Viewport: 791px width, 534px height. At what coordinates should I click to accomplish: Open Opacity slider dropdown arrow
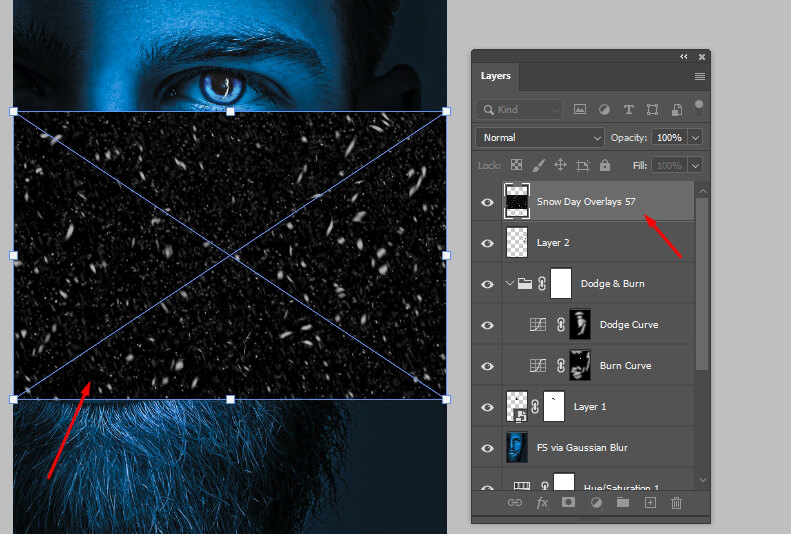695,137
